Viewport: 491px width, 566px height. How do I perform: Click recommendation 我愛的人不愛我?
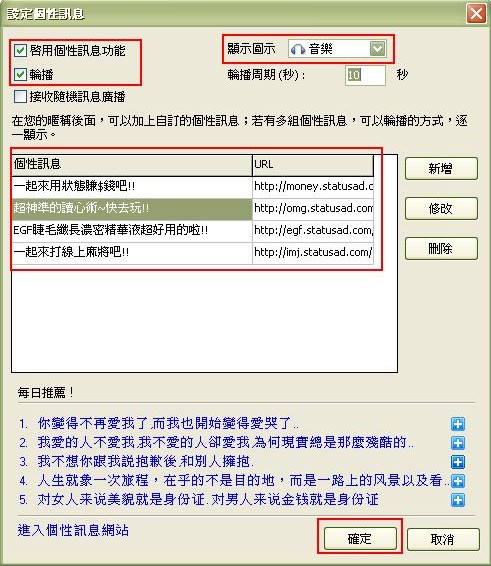[226, 442]
